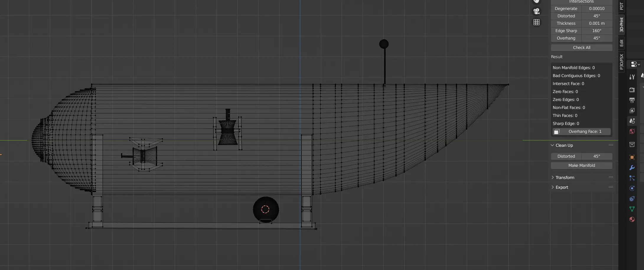Open the World properties tab
This screenshot has width=644, height=270.
(x=632, y=131)
